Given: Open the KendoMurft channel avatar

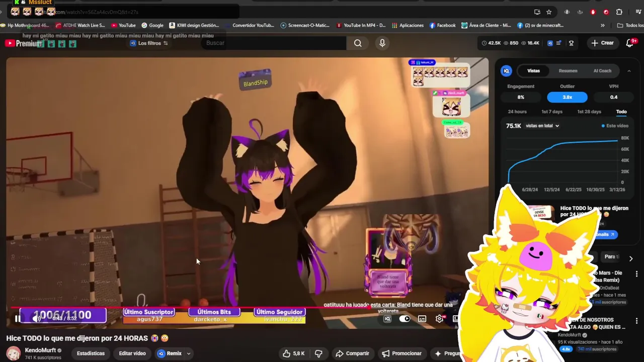Looking at the screenshot, I should coord(13,353).
